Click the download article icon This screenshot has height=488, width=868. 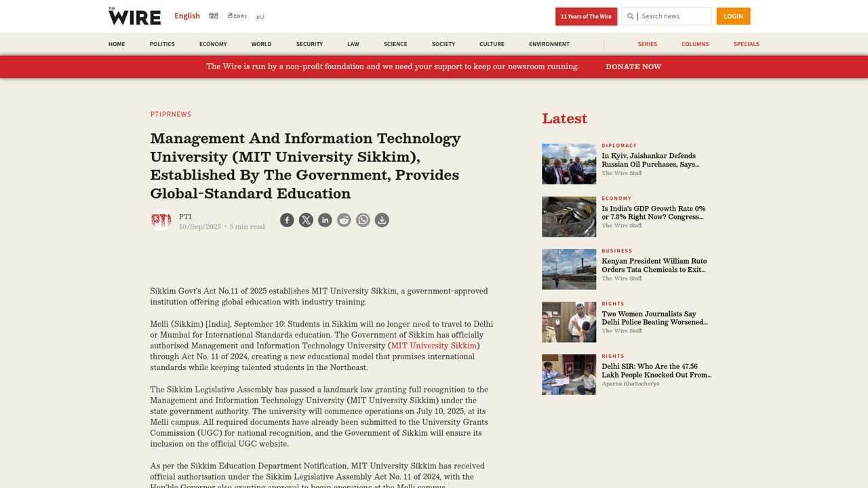coord(382,220)
